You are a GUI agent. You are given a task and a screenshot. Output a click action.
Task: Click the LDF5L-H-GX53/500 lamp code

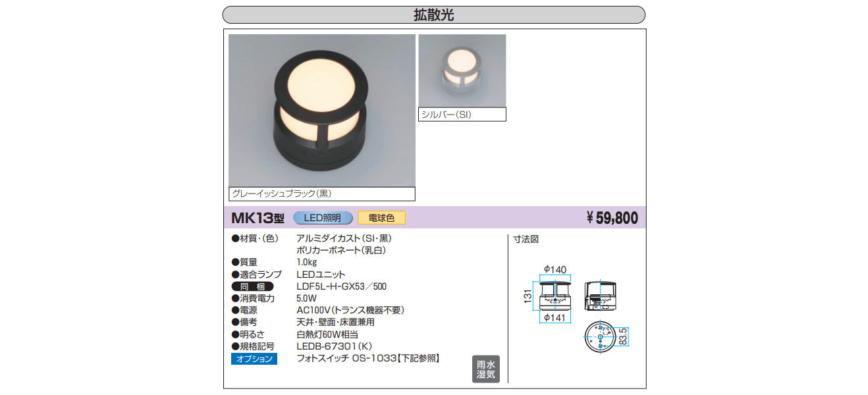coord(341,286)
